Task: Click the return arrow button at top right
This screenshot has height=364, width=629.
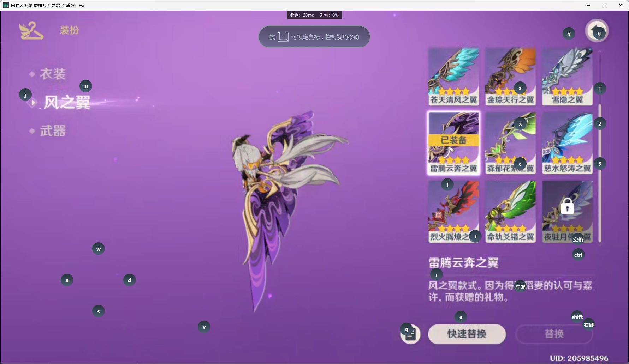Action: pos(597,30)
